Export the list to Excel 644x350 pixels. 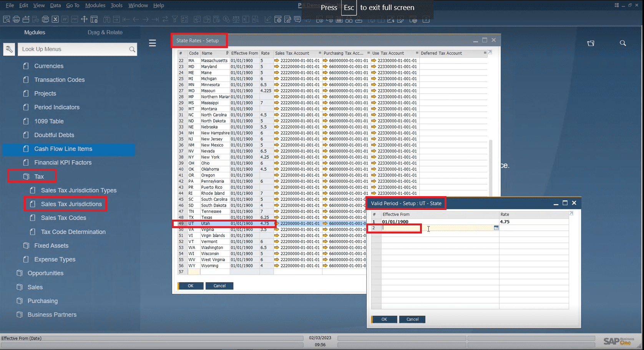(x=55, y=19)
